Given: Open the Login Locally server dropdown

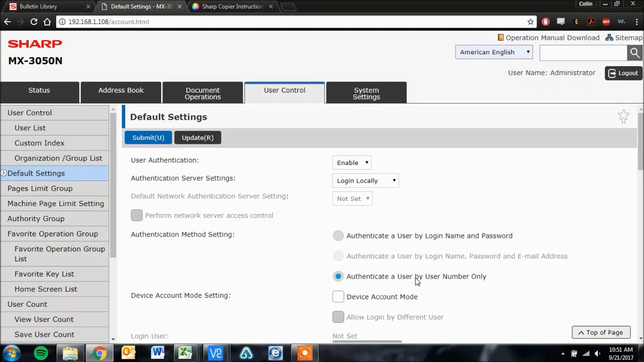Looking at the screenshot, I should [x=366, y=180].
